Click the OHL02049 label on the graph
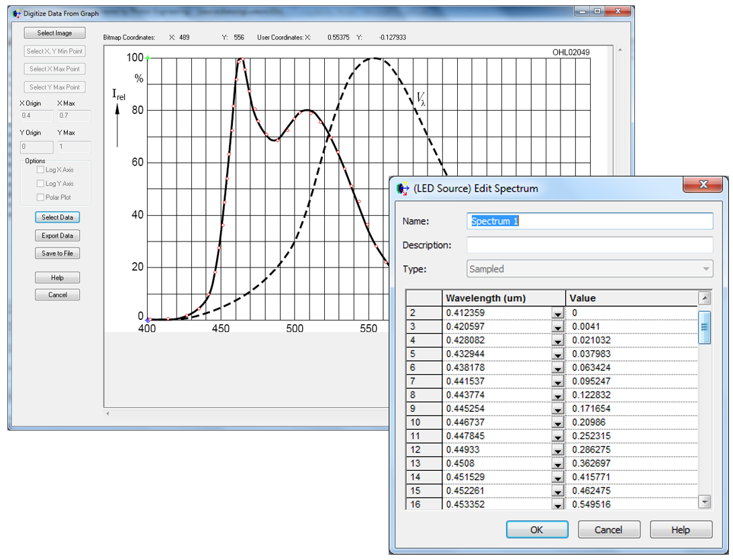Screen dimensions: 733x560 [571, 52]
